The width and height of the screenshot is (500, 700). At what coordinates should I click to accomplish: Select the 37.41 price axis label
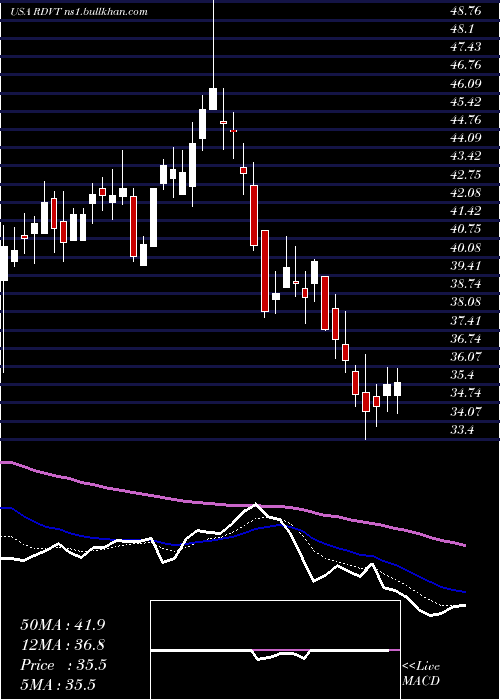click(465, 320)
